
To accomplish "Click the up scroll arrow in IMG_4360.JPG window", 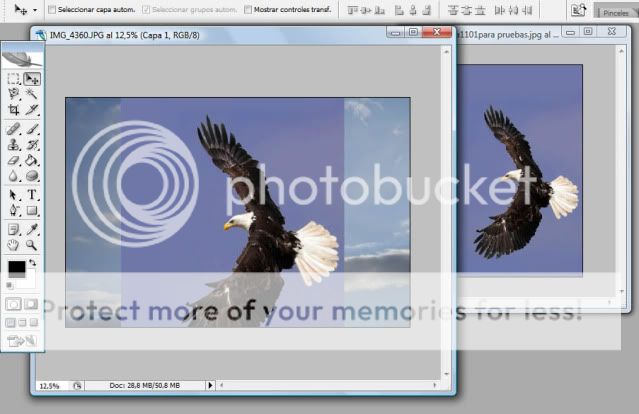I will (x=446, y=52).
